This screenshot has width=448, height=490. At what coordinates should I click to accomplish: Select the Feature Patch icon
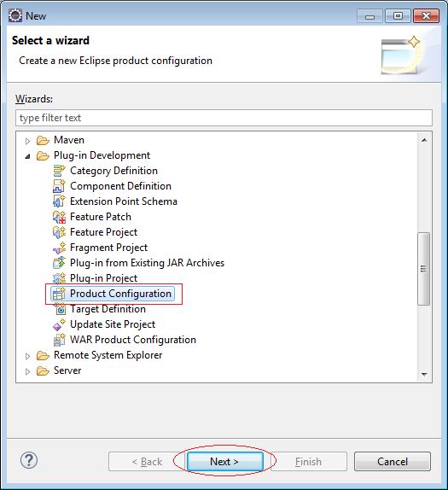(59, 217)
